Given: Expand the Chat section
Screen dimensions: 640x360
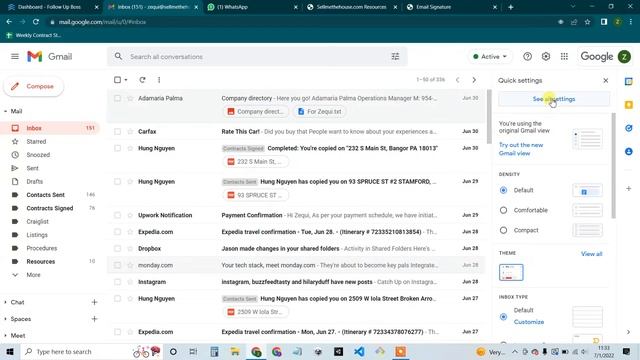Looking at the screenshot, I should [x=5, y=302].
